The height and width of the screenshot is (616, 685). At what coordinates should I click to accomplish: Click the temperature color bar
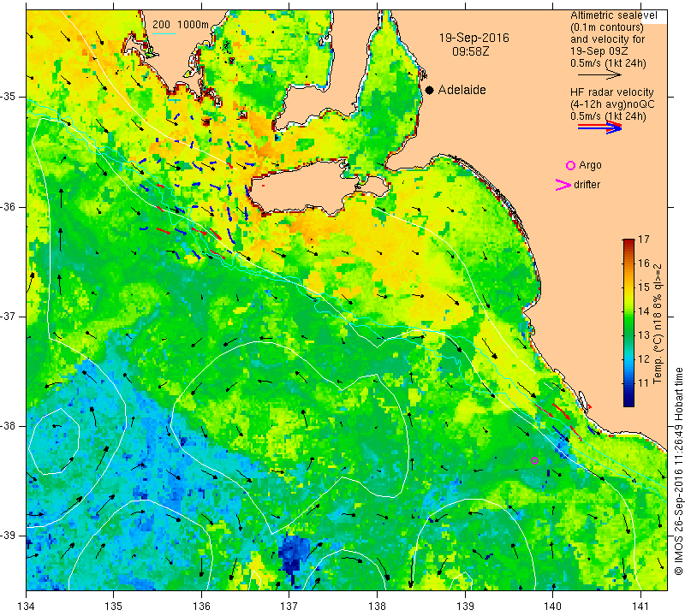(628, 323)
